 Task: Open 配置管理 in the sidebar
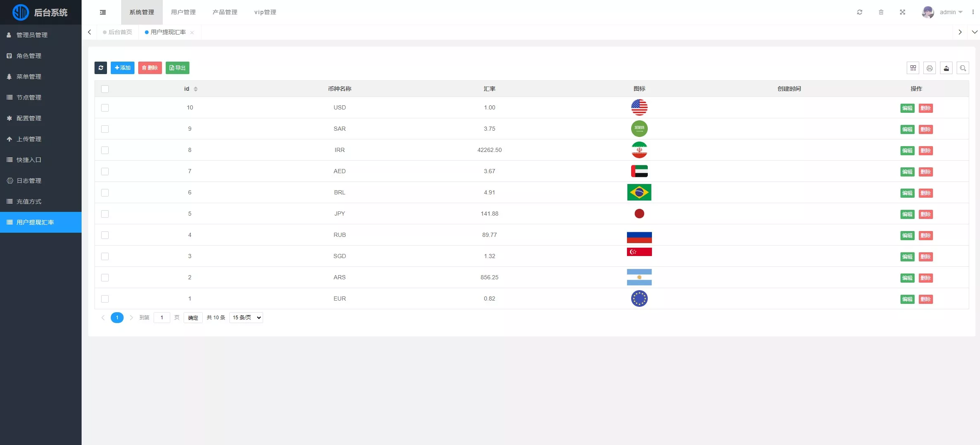click(29, 118)
